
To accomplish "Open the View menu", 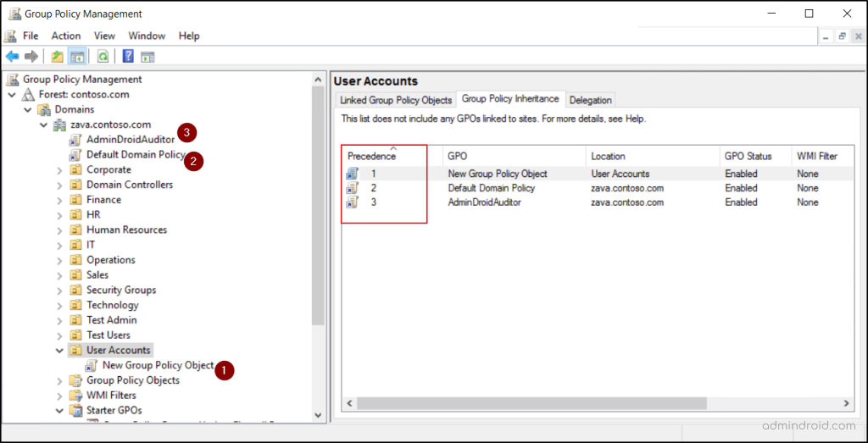I will tap(104, 36).
